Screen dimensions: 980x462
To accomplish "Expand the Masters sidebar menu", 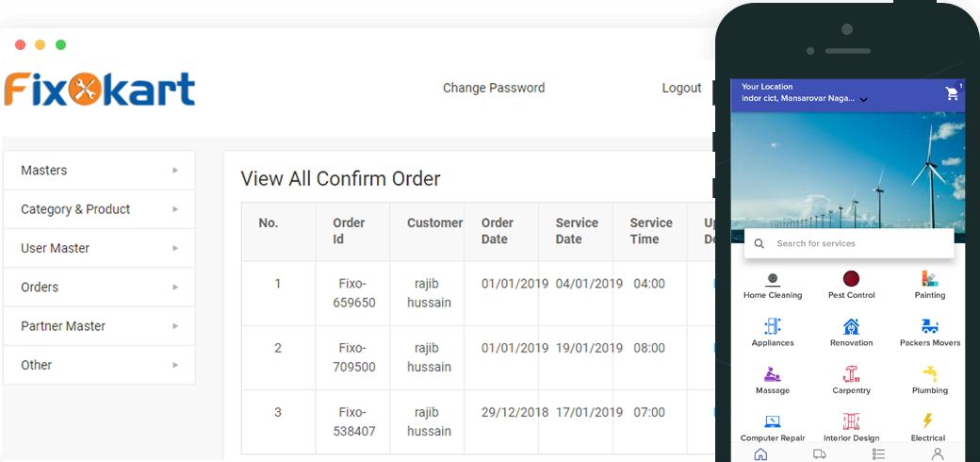I will [x=99, y=171].
